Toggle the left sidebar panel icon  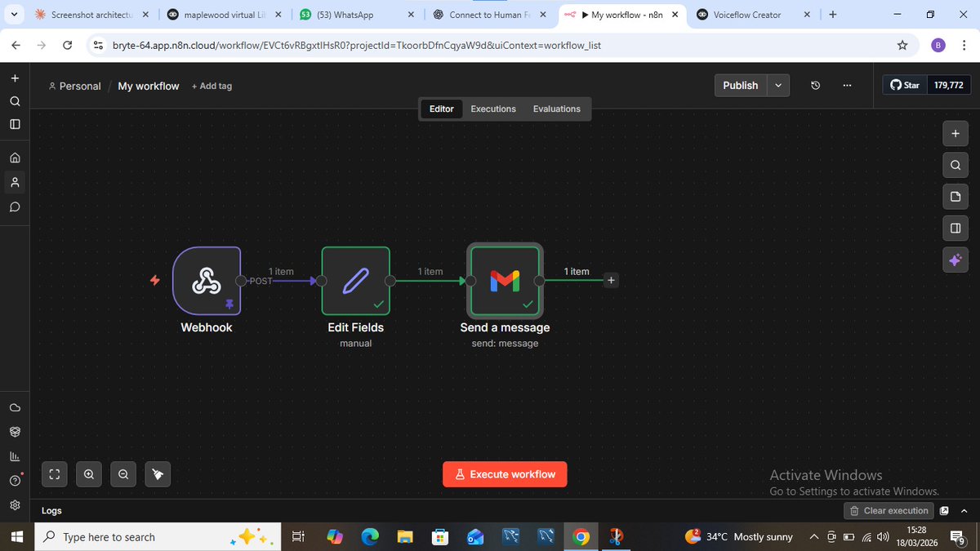pyautogui.click(x=15, y=124)
